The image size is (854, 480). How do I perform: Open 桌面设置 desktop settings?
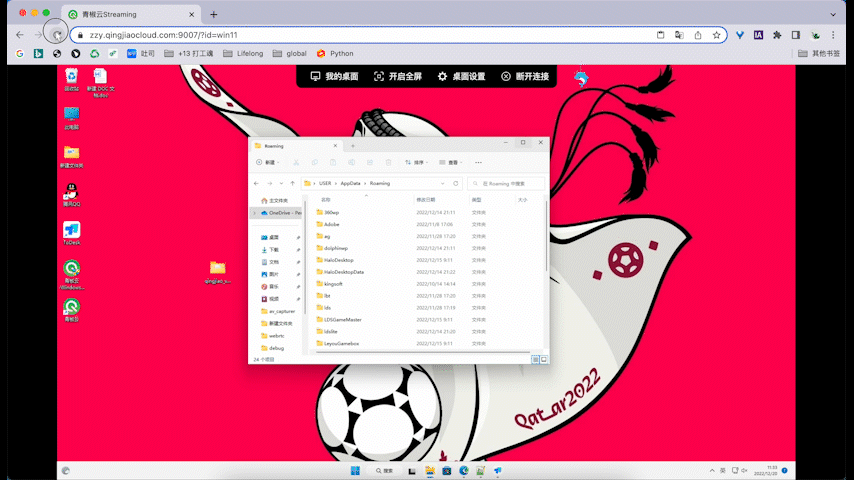point(461,76)
